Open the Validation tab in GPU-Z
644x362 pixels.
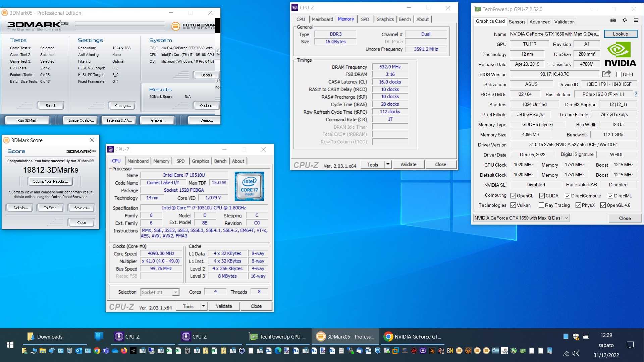[564, 22]
